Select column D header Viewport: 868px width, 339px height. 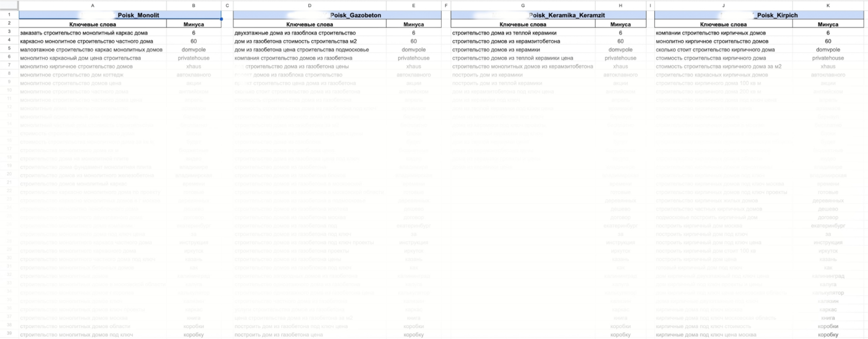(x=309, y=5)
